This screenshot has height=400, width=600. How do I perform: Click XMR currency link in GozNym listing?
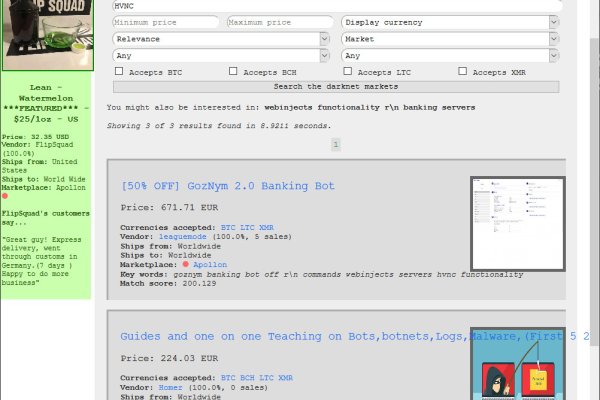pyautogui.click(x=266, y=227)
